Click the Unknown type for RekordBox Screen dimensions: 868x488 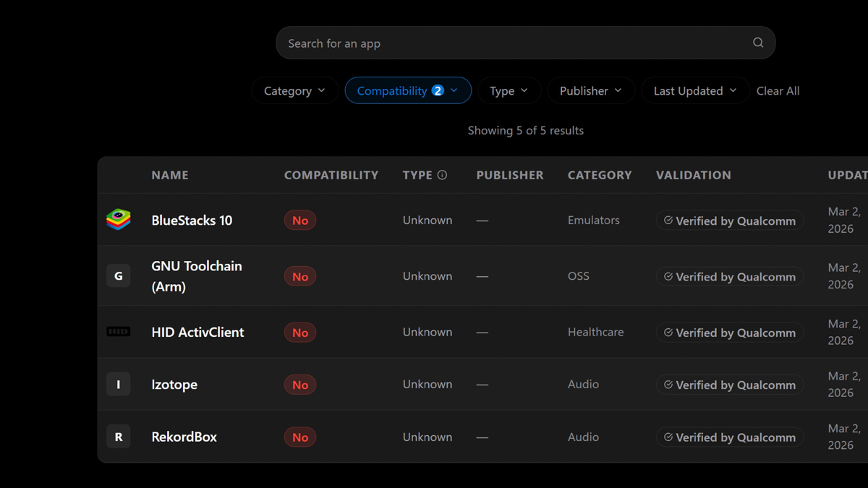(x=427, y=437)
